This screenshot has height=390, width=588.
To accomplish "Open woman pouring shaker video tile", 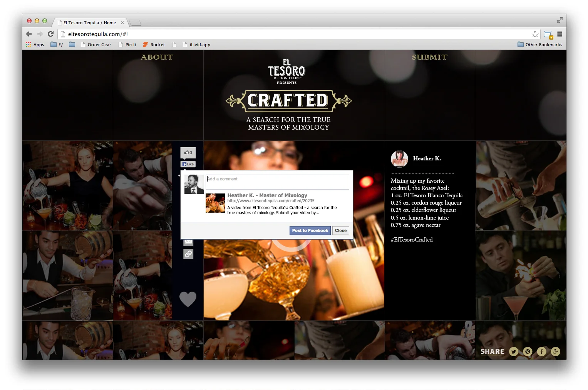I will point(68,185).
